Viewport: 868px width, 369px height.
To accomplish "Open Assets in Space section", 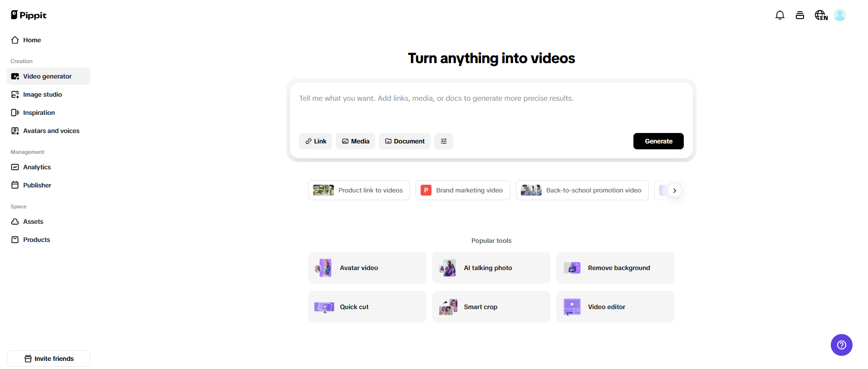I will click(x=49, y=221).
